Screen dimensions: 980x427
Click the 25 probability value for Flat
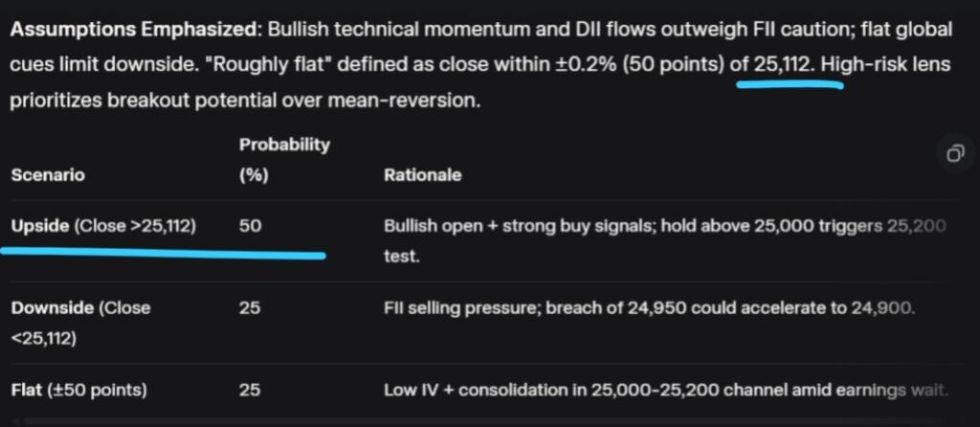(251, 391)
